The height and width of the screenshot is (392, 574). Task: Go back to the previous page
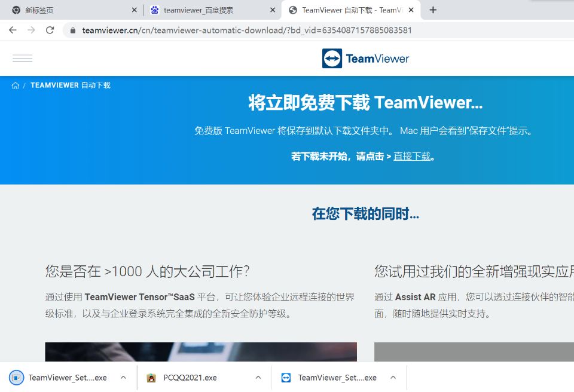(13, 30)
